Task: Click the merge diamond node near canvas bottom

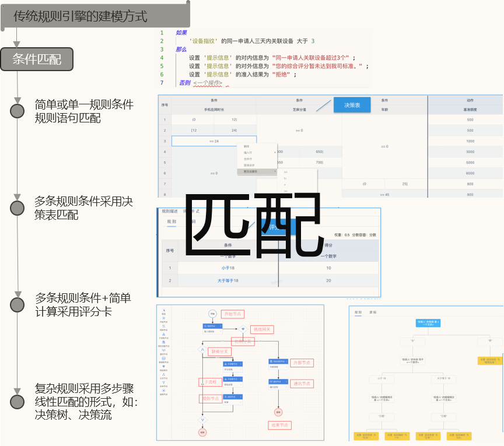Action: point(202,420)
